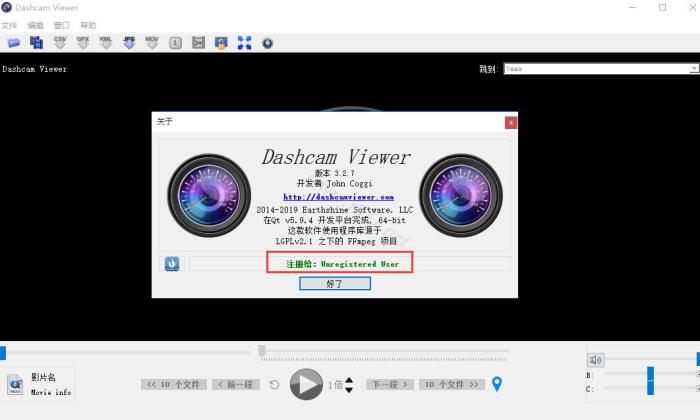Viewport: 700px width, 420px height.
Task: Go to previous segment with 前一段
Action: click(x=236, y=384)
